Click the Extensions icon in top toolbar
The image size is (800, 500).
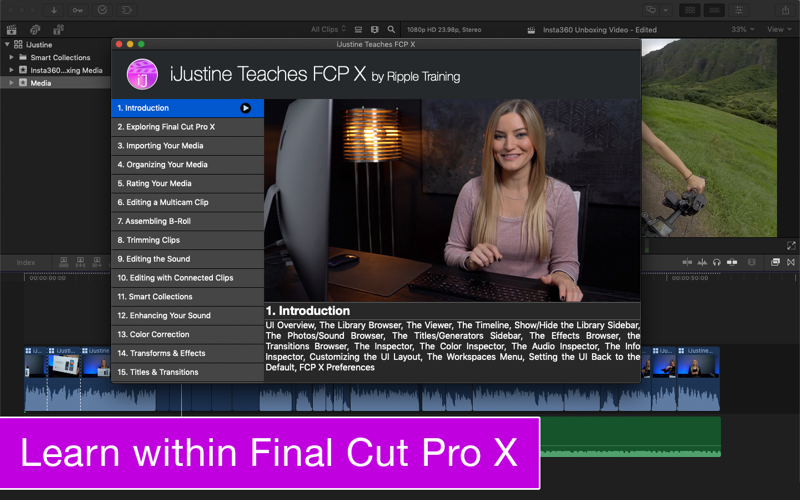coord(651,10)
